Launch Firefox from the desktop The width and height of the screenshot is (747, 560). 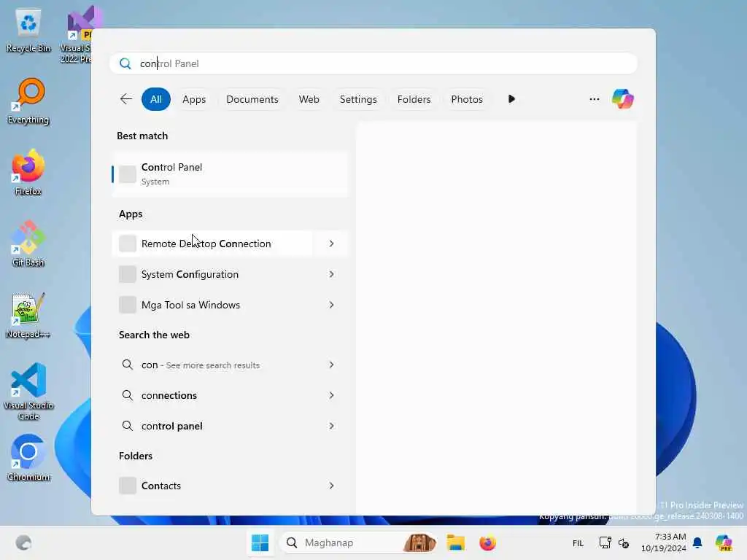click(28, 173)
